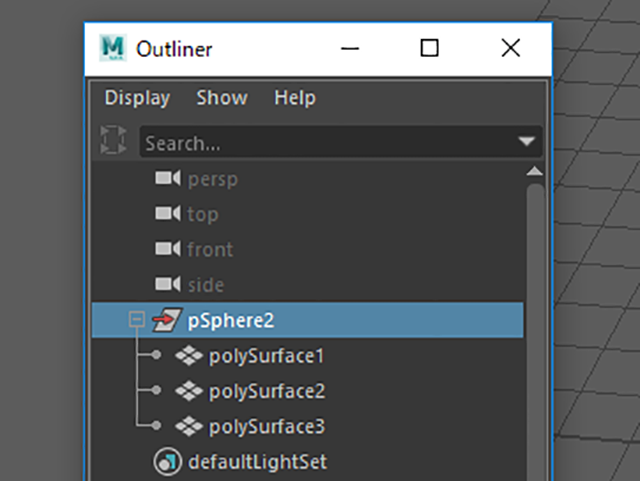Select the top camera icon

pos(168,213)
